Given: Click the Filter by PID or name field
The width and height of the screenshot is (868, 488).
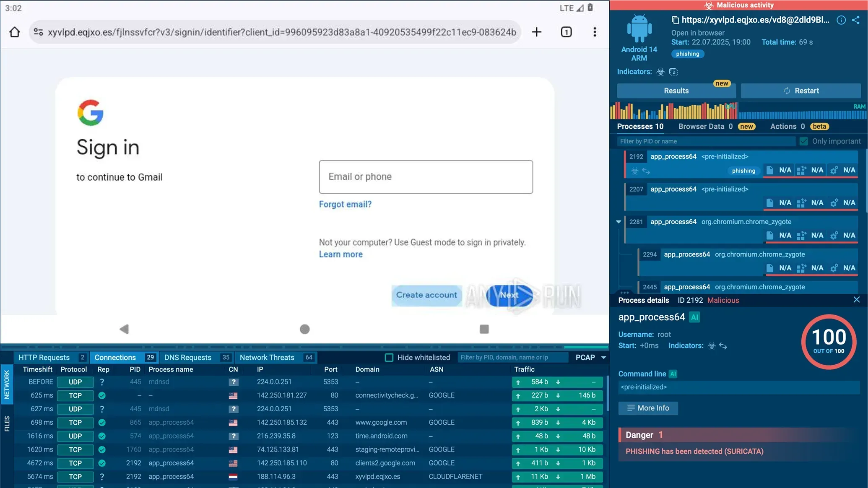Looking at the screenshot, I should 706,141.
